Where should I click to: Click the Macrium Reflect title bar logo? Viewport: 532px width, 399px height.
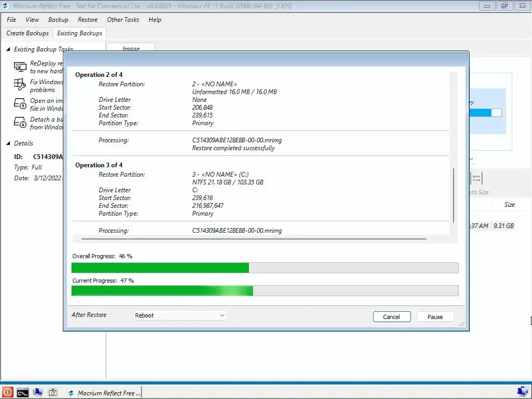5,6
